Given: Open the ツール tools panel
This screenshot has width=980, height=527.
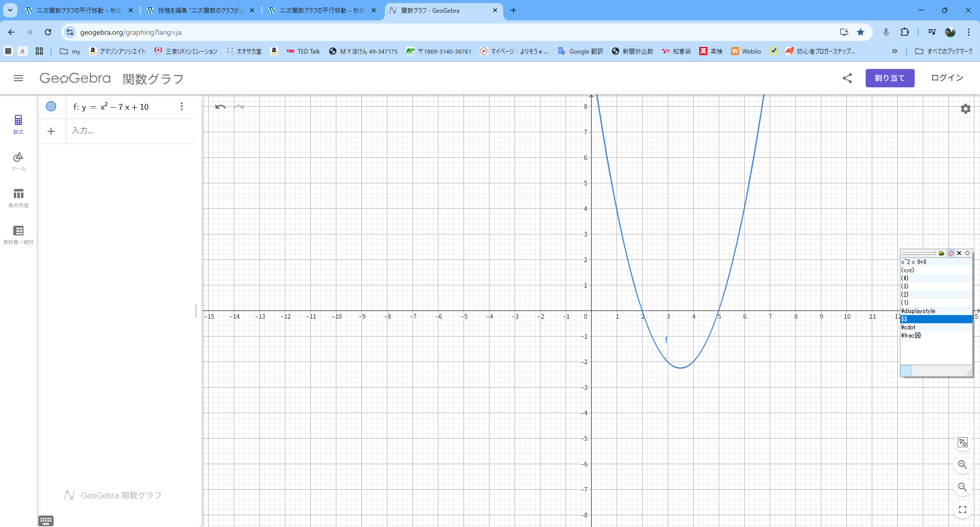Looking at the screenshot, I should (x=18, y=161).
